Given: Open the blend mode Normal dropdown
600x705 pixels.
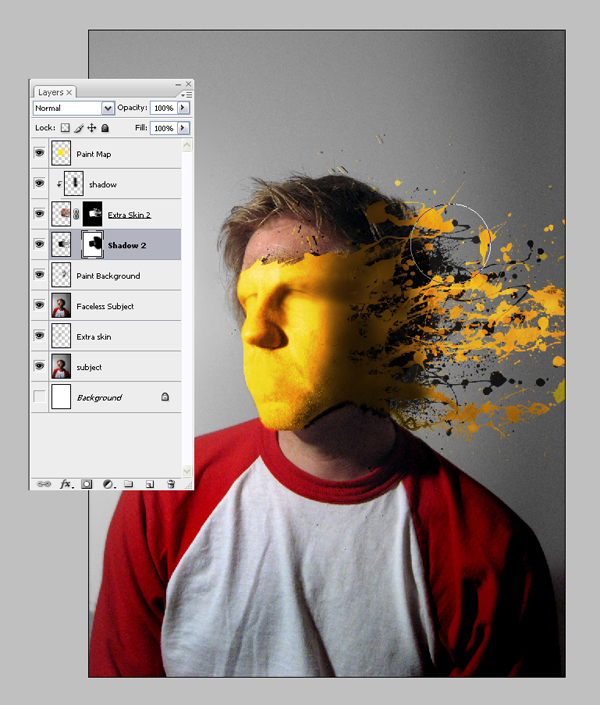Looking at the screenshot, I should pos(74,108).
